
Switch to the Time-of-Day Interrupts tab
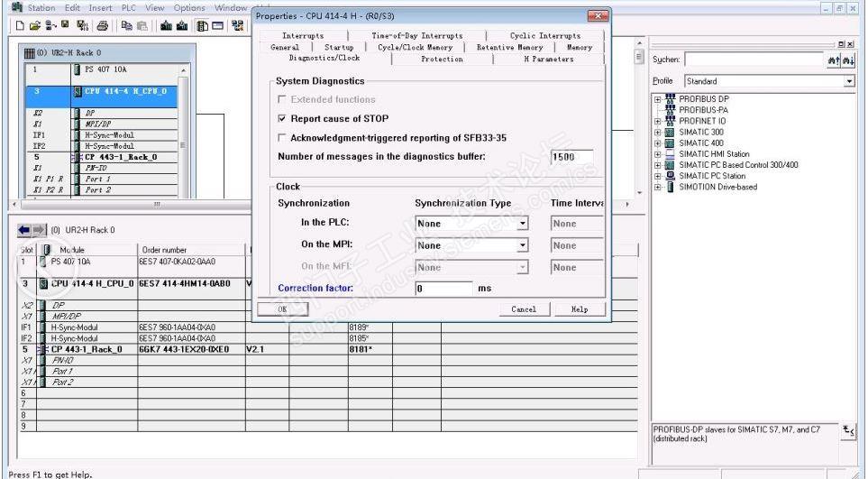pos(416,35)
